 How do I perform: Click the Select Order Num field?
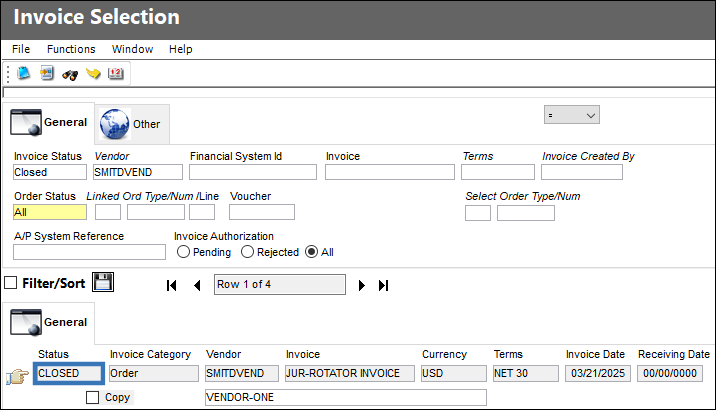pyautogui.click(x=526, y=213)
